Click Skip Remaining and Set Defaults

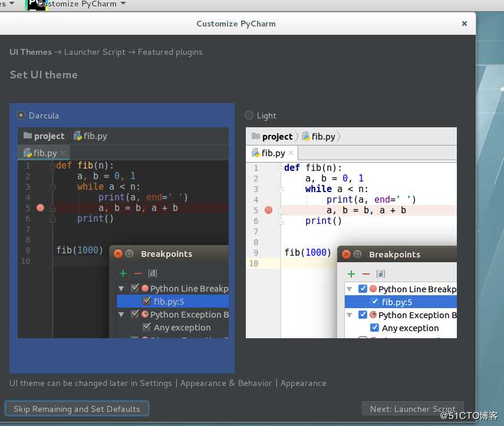tap(77, 409)
